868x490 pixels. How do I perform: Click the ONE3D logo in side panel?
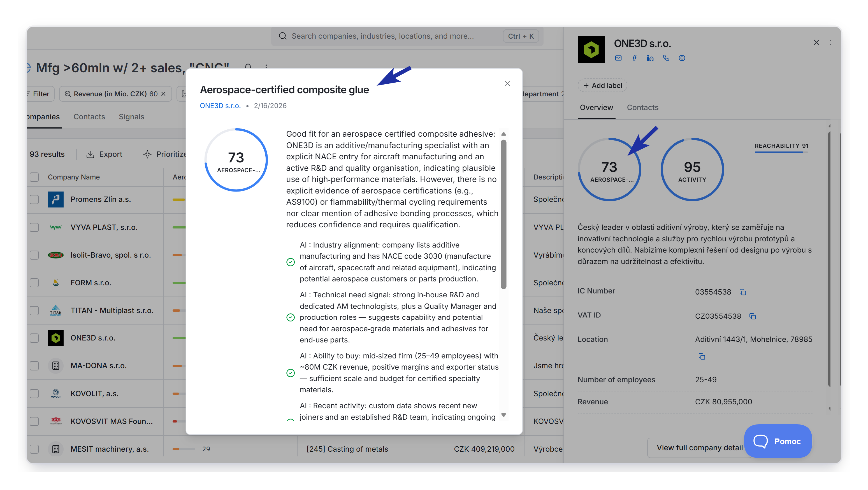[x=591, y=50]
